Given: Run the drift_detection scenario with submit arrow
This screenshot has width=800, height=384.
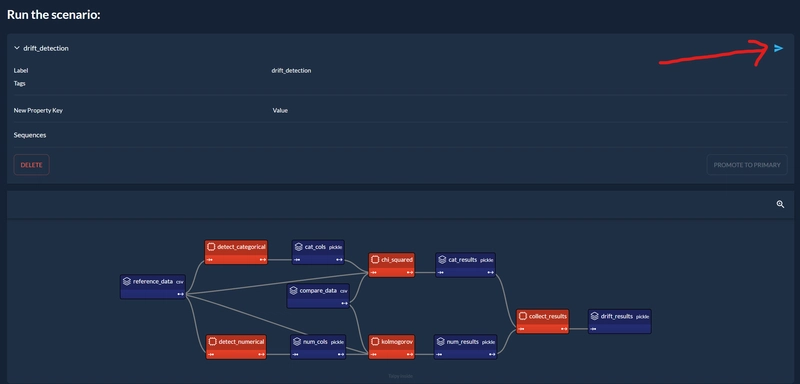Looking at the screenshot, I should (778, 48).
